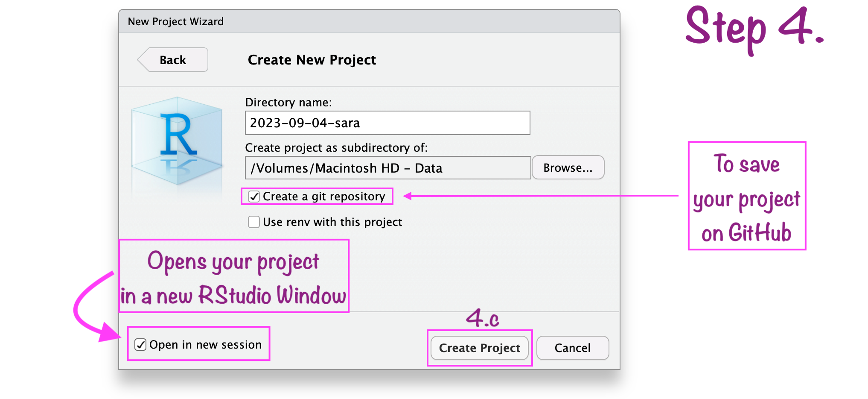This screenshot has height=399, width=868.
Task: Click the Directory name text field
Action: (x=387, y=123)
